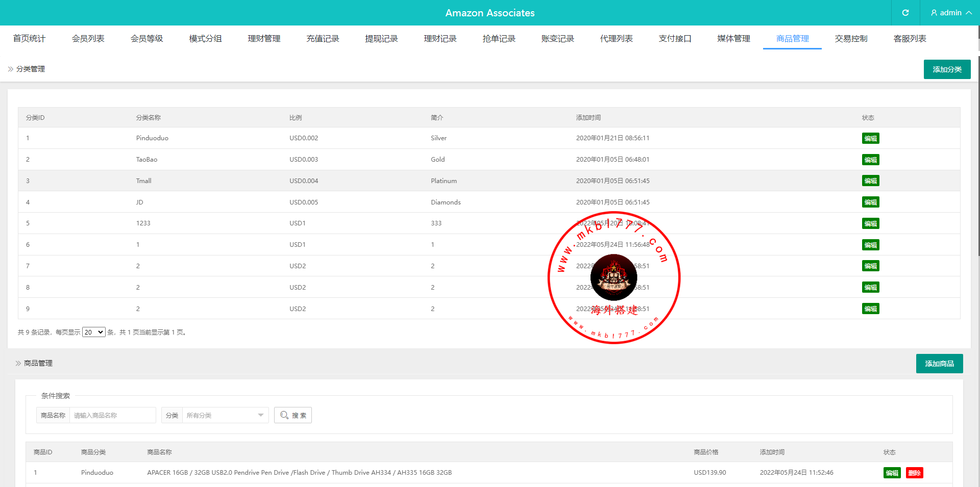Edit category 1233 row
The image size is (980, 487).
tap(870, 223)
